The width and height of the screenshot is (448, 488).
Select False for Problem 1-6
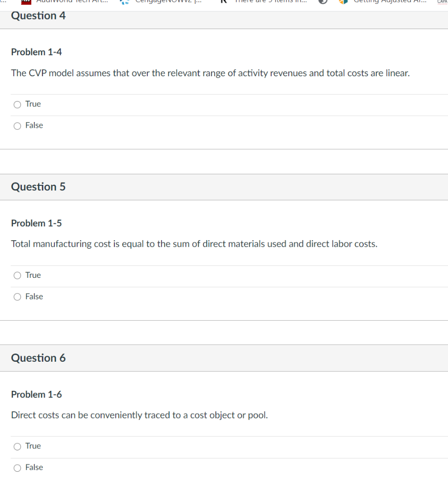tap(17, 468)
